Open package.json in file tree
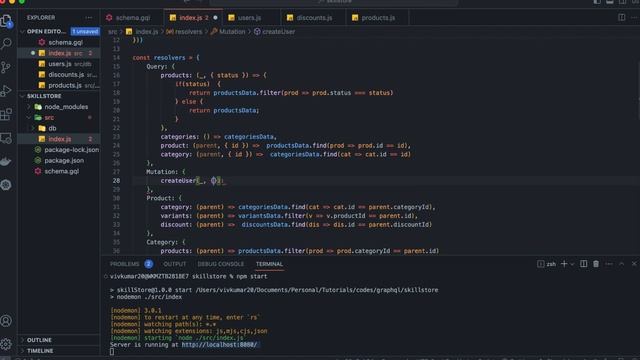The width and height of the screenshot is (640, 360). [59, 160]
